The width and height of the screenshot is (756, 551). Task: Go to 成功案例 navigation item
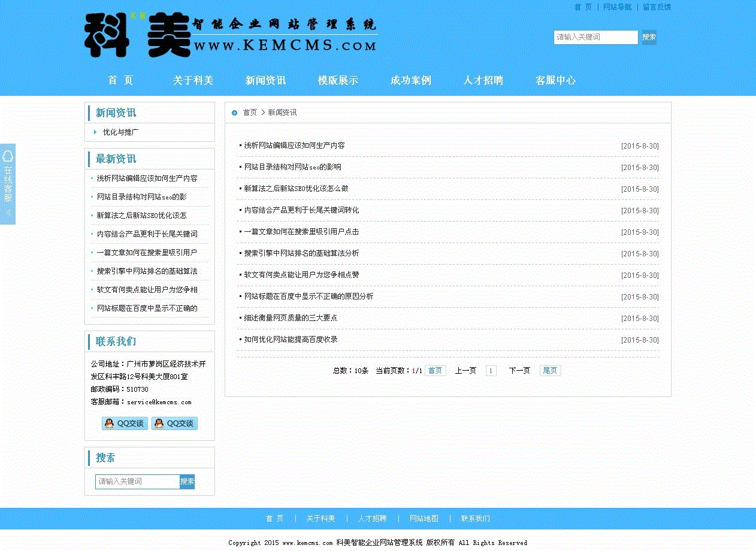410,80
